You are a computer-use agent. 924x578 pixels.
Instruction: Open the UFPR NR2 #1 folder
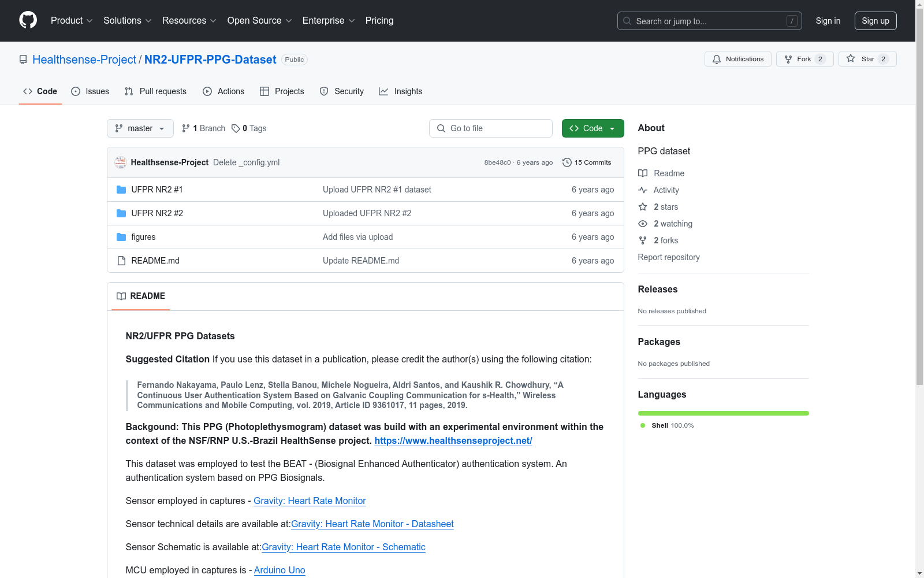157,190
